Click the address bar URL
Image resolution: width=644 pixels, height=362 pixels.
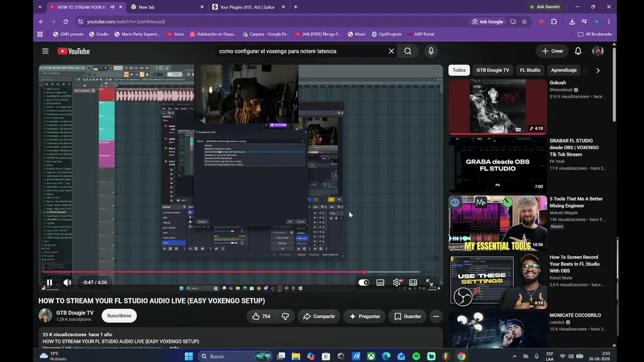126,22
